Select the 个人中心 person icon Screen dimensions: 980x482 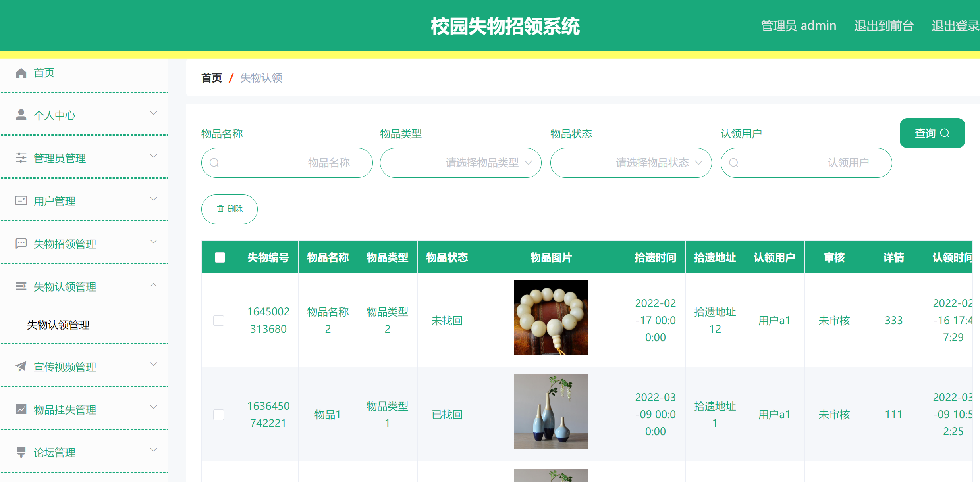click(21, 115)
